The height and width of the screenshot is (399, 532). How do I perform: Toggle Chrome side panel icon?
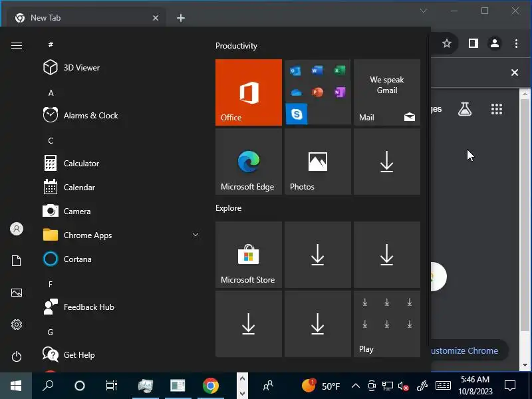(473, 43)
